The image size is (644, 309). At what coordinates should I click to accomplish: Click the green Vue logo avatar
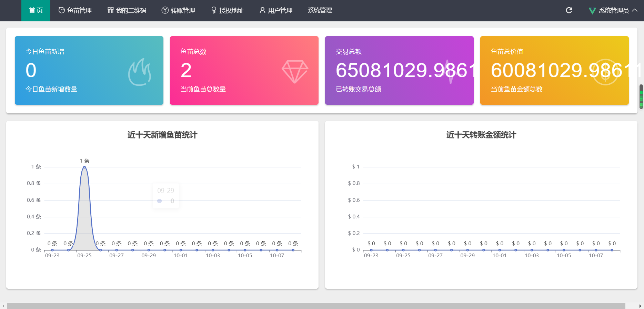tap(592, 11)
